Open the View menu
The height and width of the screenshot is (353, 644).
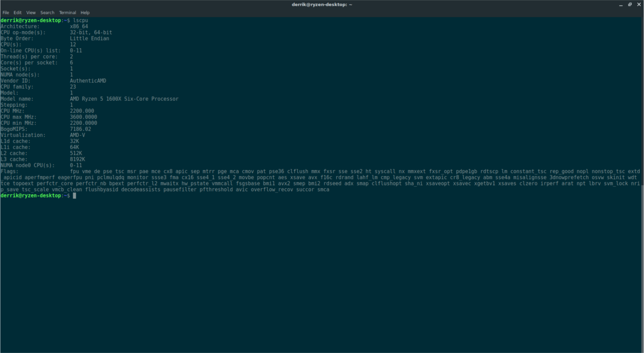click(x=31, y=12)
